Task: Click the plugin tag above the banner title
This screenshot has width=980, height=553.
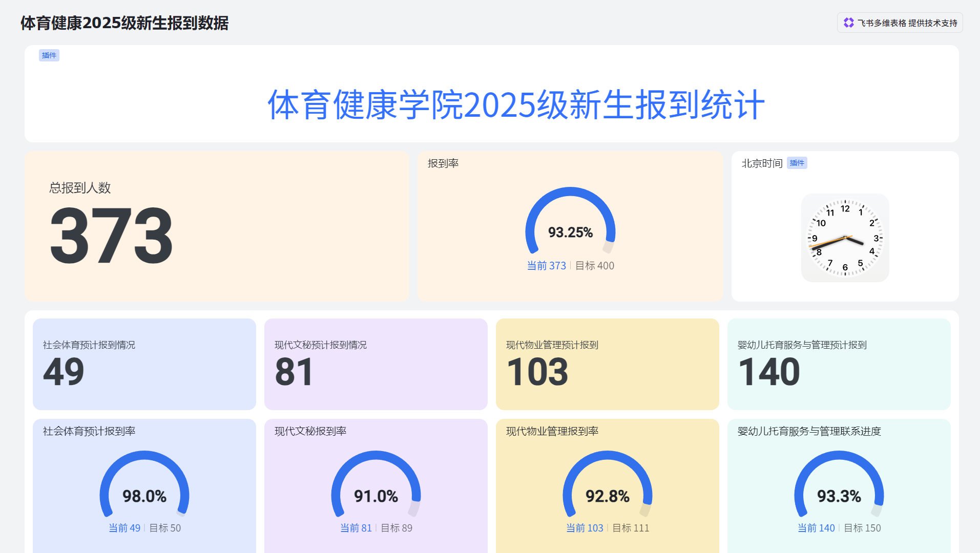Action: pos(49,55)
